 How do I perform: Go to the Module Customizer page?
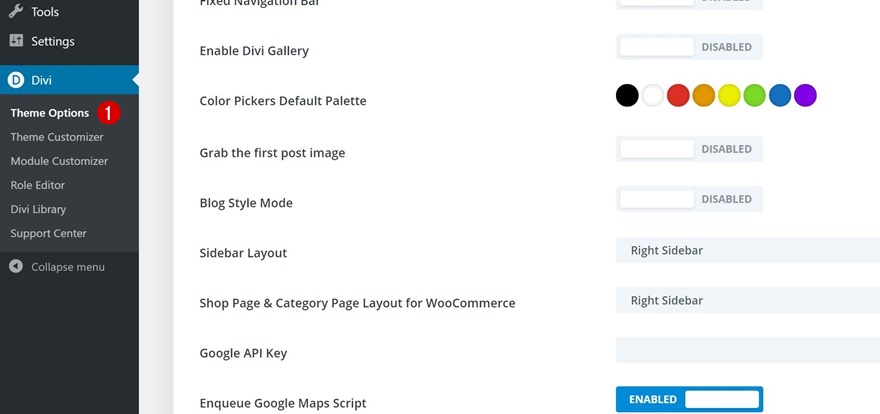(59, 161)
